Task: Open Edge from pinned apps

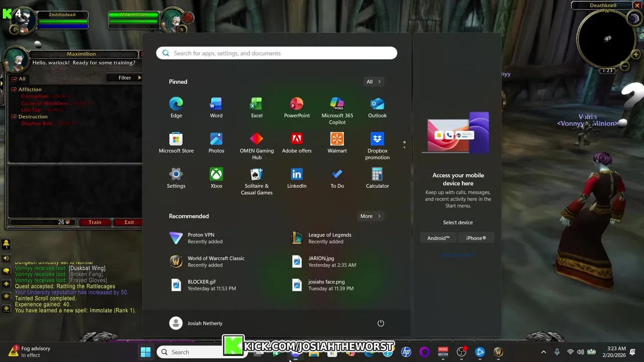Action: [176, 108]
